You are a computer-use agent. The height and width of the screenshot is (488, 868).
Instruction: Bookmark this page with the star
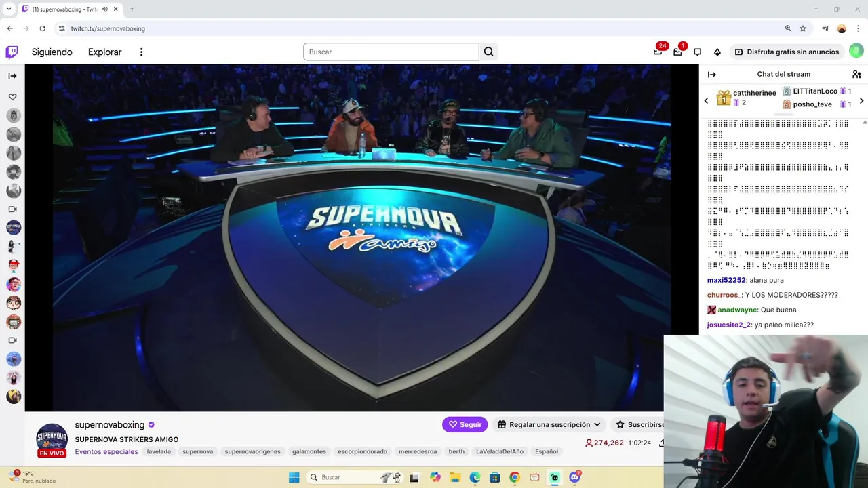click(x=803, y=28)
